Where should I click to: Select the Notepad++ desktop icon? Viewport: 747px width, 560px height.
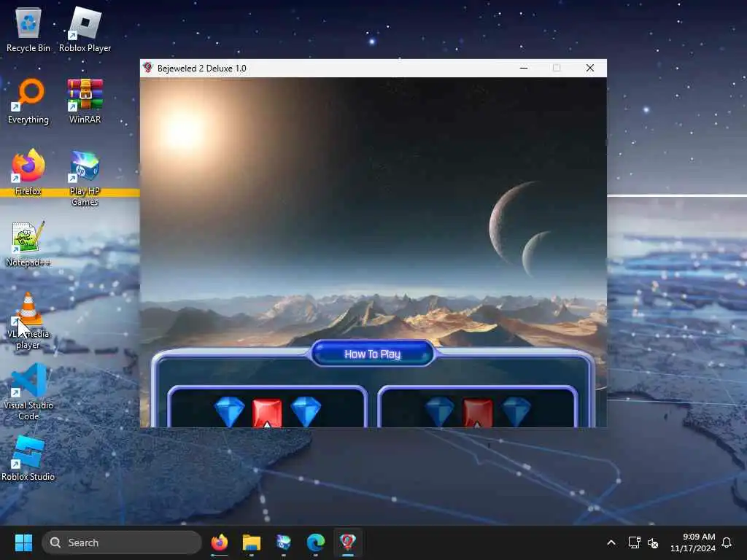click(x=28, y=244)
